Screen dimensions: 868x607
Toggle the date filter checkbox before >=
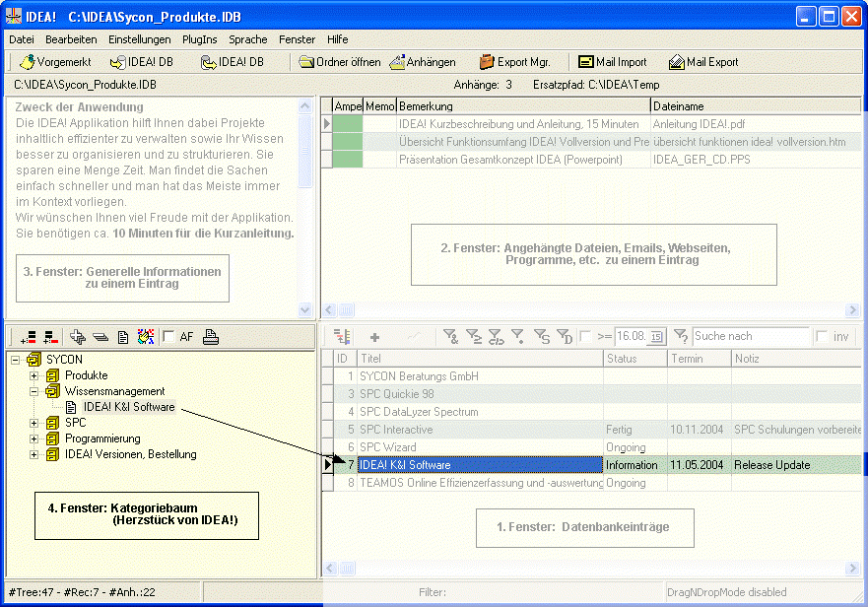585,336
